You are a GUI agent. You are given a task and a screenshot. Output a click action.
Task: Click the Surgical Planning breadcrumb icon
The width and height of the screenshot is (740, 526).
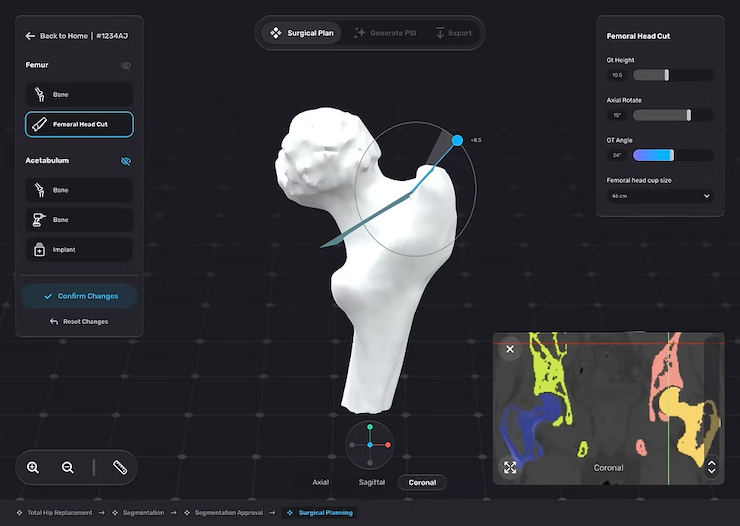point(290,513)
